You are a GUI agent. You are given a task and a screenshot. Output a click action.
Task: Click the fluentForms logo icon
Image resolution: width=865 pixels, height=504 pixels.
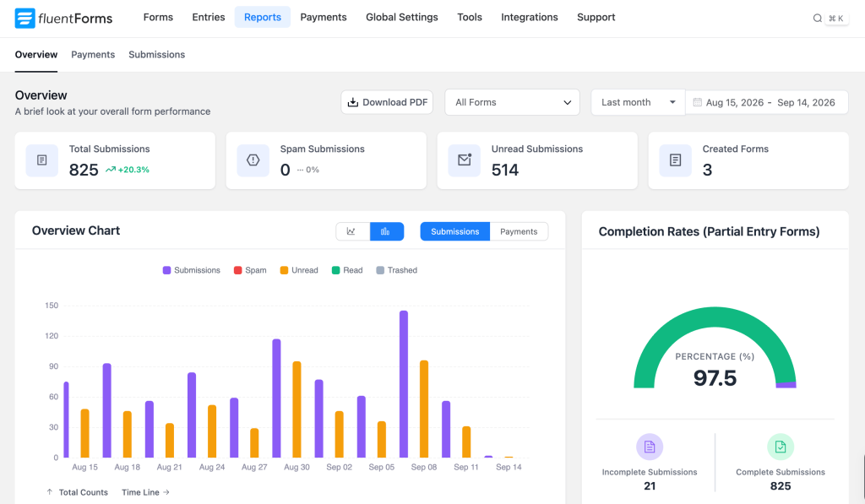[x=24, y=19]
